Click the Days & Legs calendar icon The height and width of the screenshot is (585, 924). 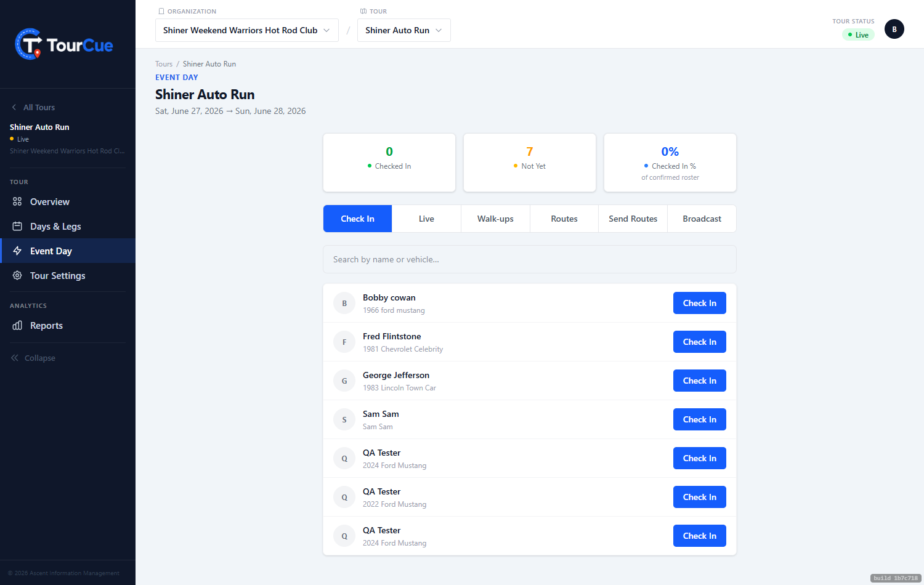click(17, 226)
